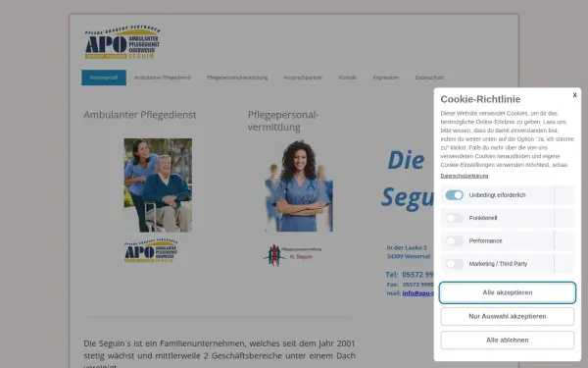Close the Cookie-Richtlinie dialog with the x
The image size is (588, 368).
pyautogui.click(x=574, y=95)
